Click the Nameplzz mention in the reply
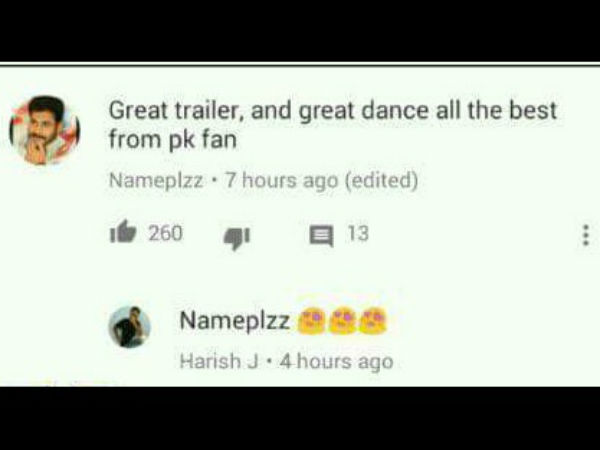This screenshot has height=450, width=600. click(235, 320)
